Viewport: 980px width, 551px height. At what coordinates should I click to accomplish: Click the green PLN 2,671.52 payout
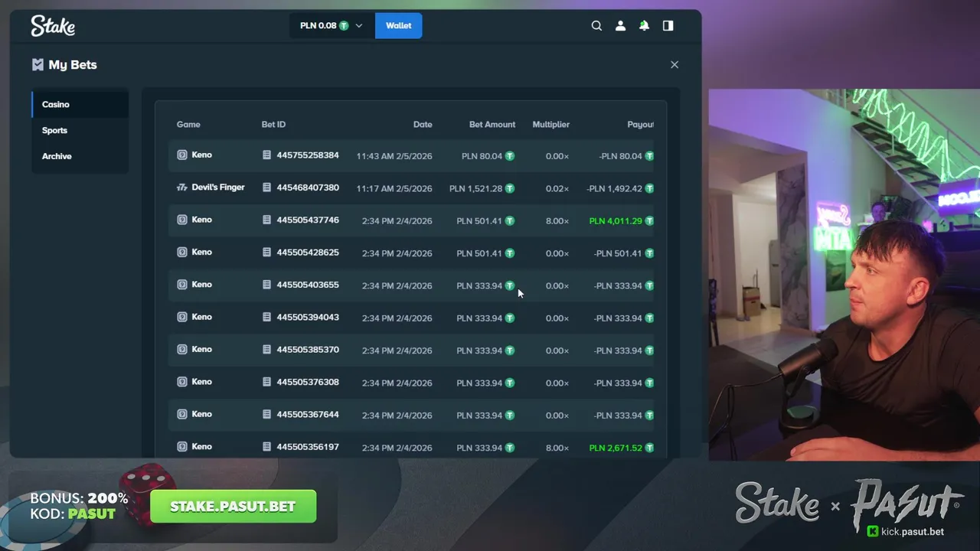616,448
